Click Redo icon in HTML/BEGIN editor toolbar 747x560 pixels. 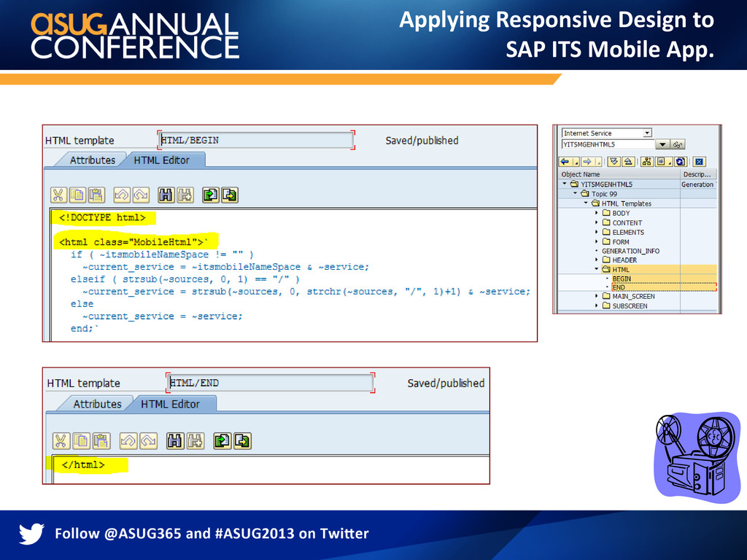[141, 195]
